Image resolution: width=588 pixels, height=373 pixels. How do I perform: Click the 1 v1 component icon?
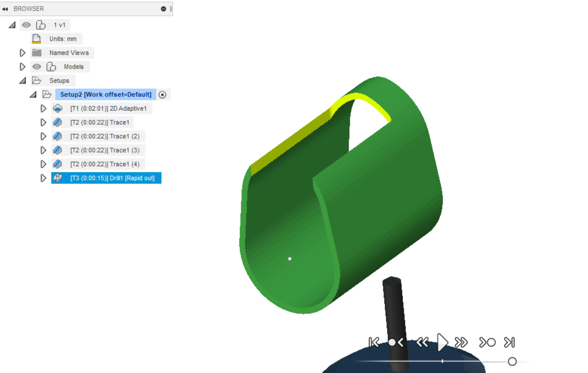point(41,25)
